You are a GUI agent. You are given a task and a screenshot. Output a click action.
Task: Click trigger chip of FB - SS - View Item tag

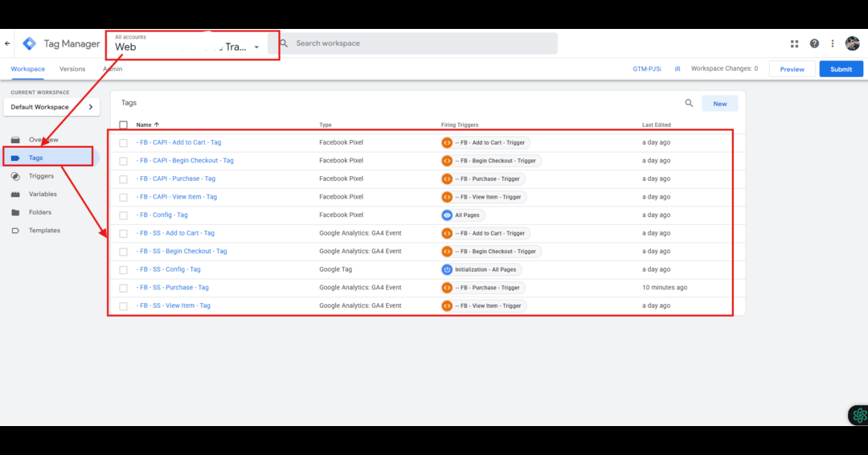tap(484, 305)
